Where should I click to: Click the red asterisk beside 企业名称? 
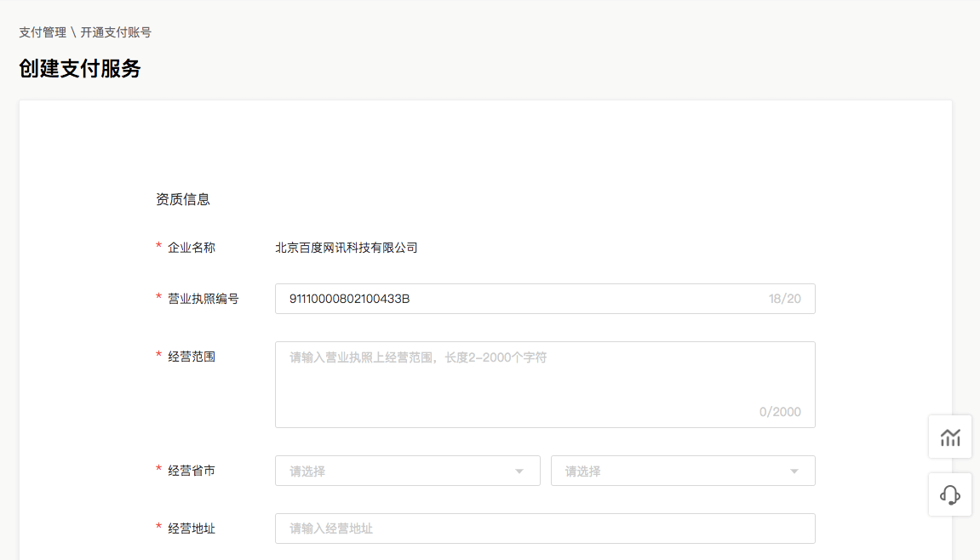158,247
